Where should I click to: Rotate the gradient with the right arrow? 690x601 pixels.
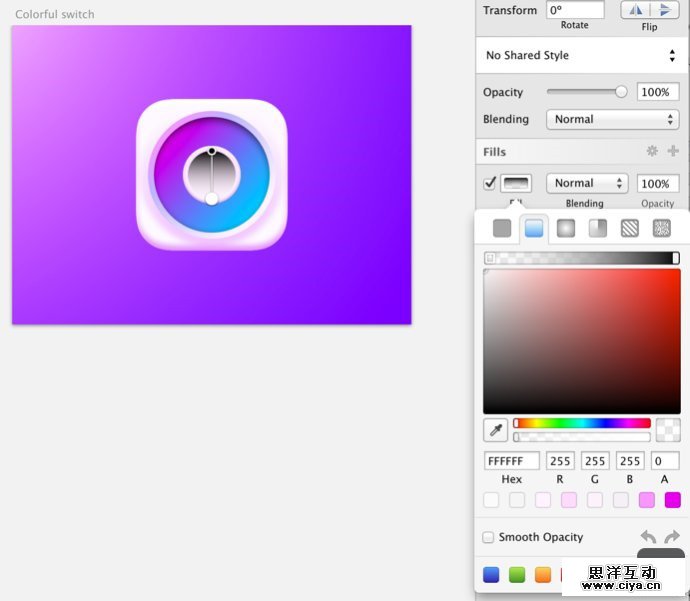672,538
